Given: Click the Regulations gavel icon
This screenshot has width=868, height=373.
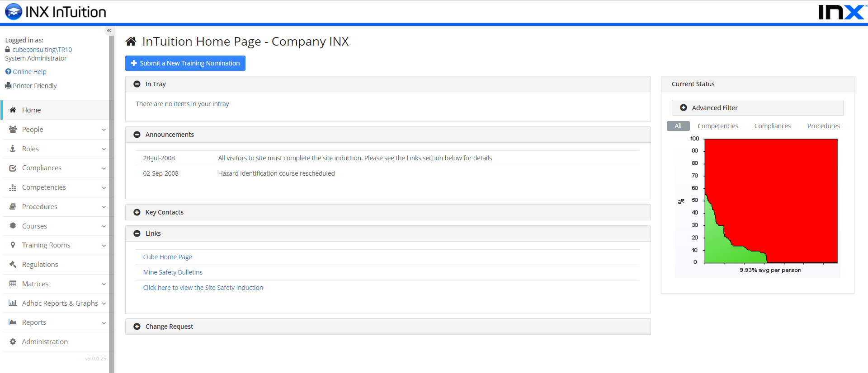Looking at the screenshot, I should [x=13, y=264].
